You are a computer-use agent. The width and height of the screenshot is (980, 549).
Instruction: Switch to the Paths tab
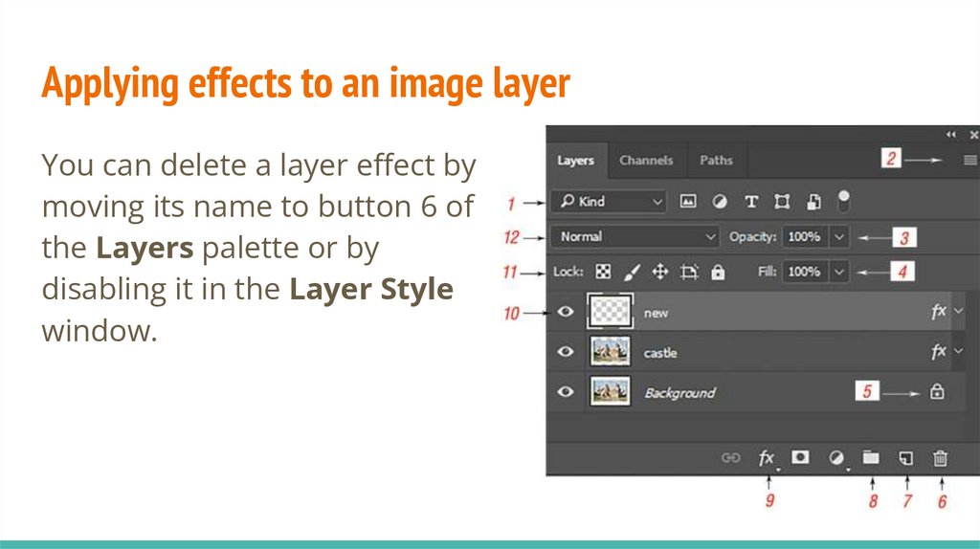(x=716, y=161)
